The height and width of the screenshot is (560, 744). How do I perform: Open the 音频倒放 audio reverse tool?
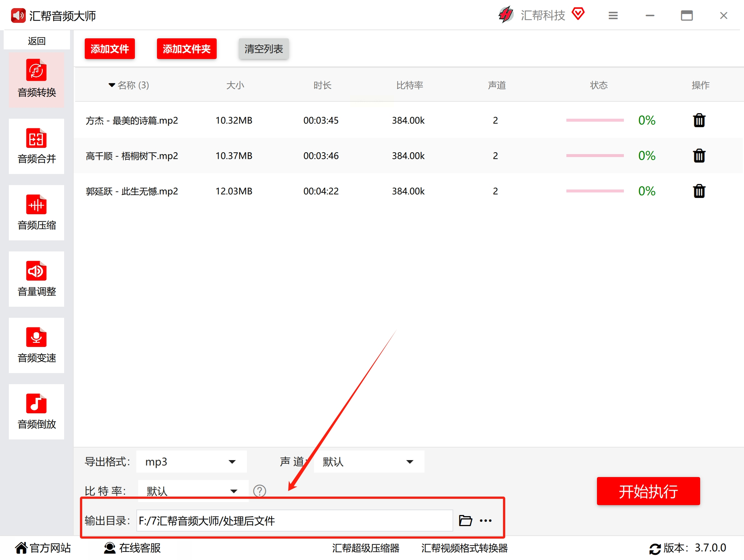click(36, 412)
